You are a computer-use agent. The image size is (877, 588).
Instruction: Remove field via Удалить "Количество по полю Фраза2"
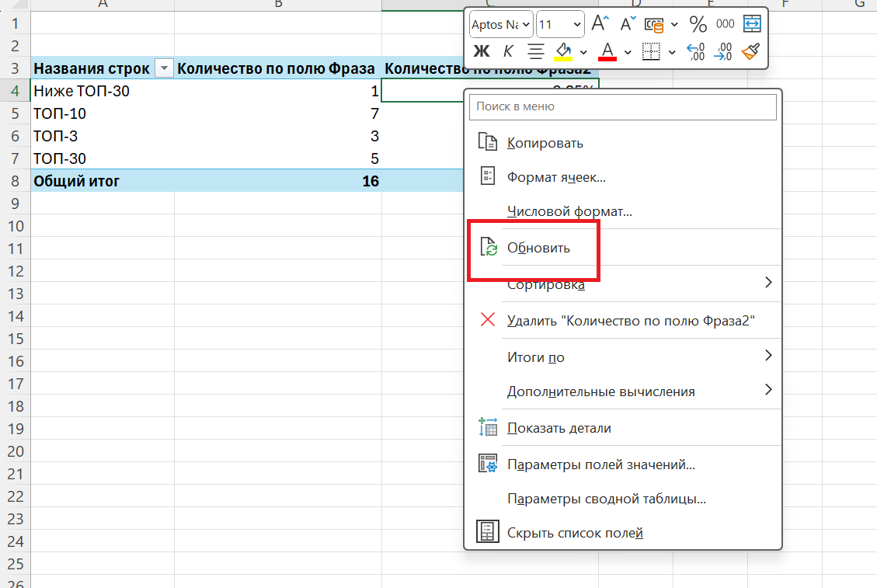point(622,320)
